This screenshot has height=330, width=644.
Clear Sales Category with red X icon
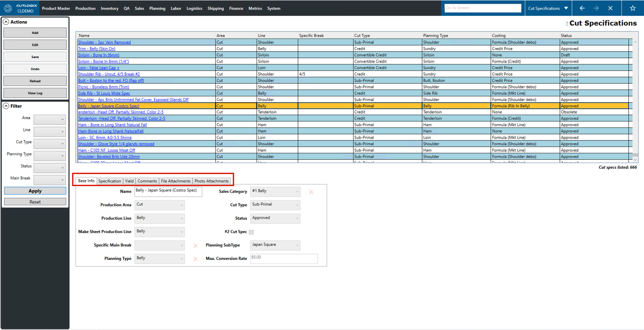coord(311,192)
